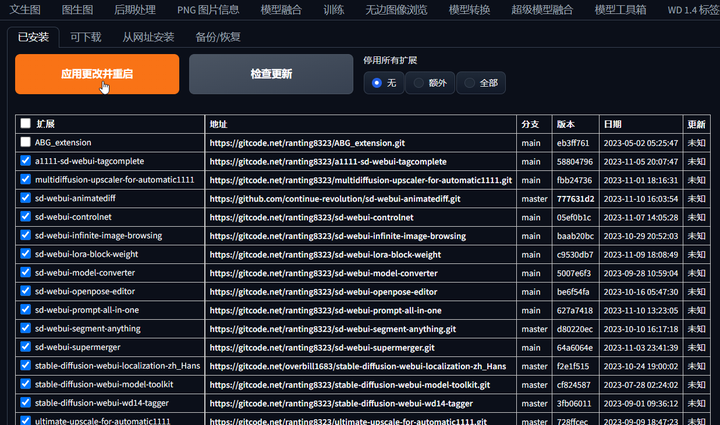
Task: Select 无 radio option
Action: [384, 83]
